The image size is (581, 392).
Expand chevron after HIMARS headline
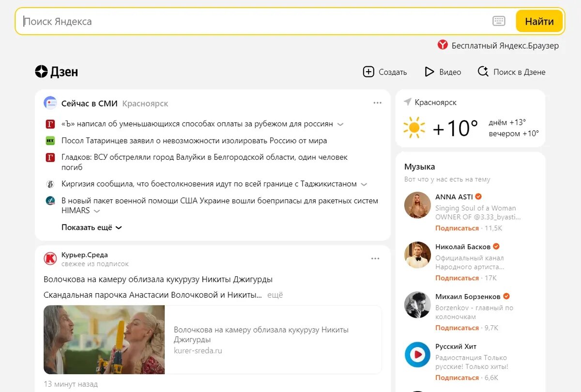[97, 211]
